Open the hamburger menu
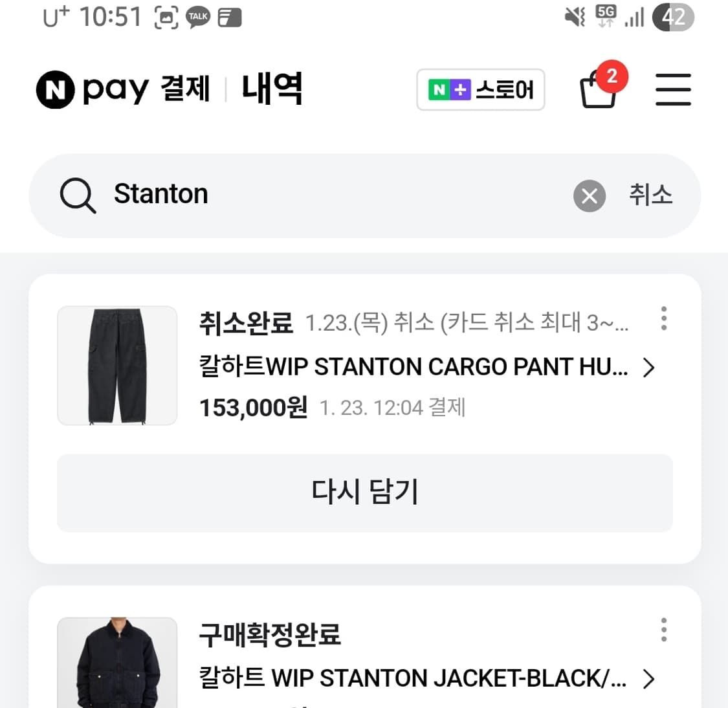Screen dimensions: 728x708 (x=673, y=90)
